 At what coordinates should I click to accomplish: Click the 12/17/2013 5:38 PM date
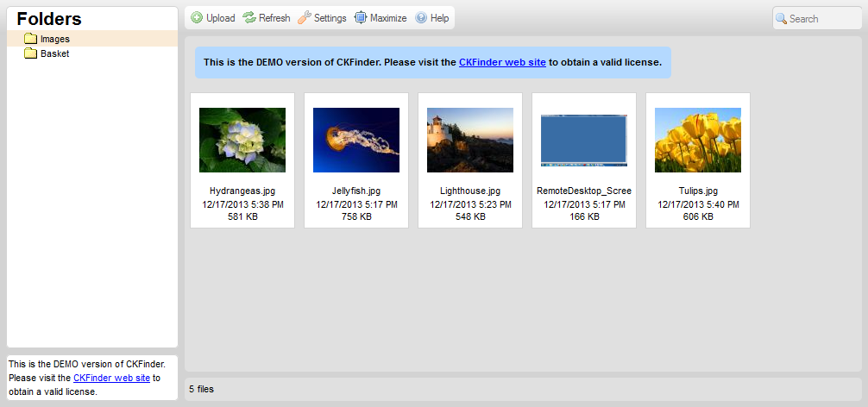tap(242, 204)
